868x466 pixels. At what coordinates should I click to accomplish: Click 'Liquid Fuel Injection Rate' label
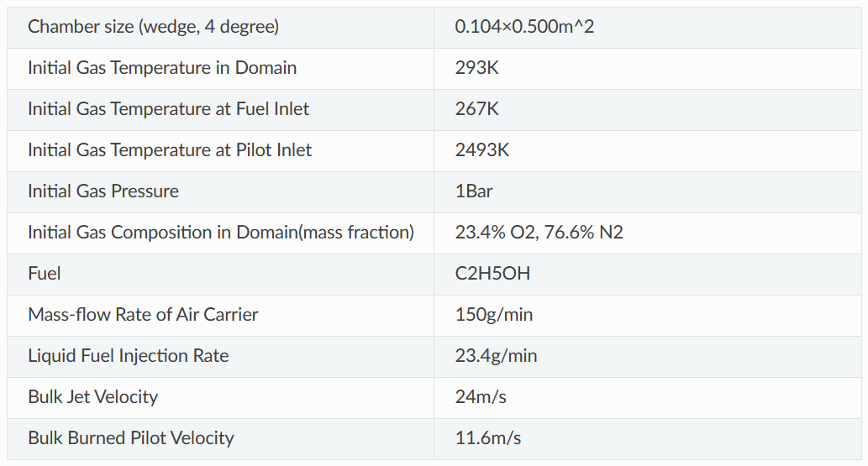point(128,355)
